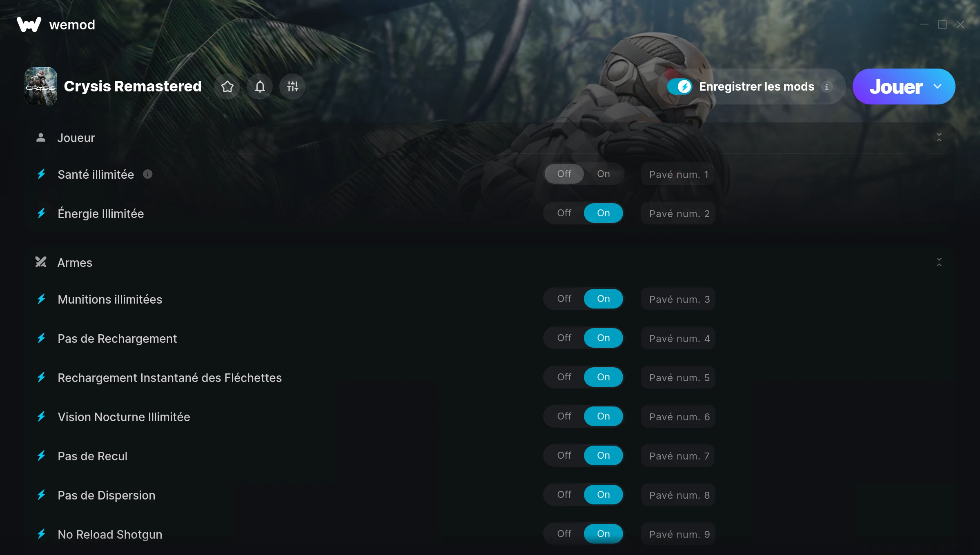This screenshot has height=555, width=980.
Task: Change the Pavé num. 3 hotkey
Action: click(x=678, y=299)
